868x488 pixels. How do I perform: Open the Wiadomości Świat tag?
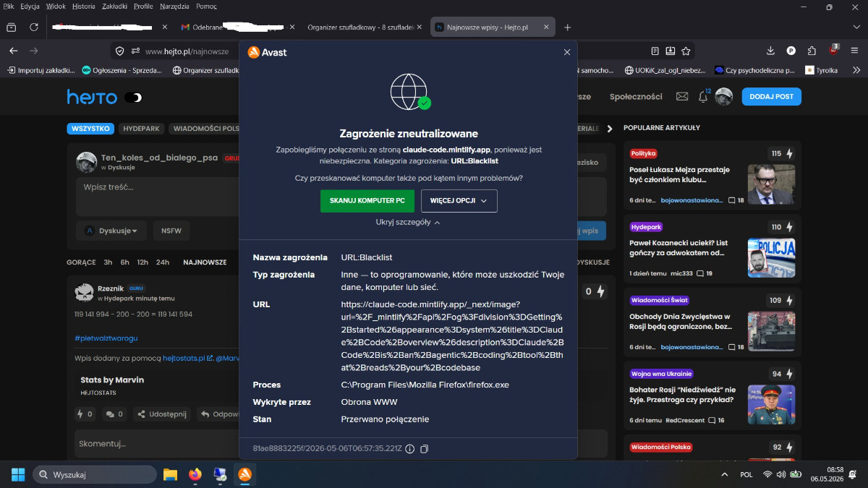(660, 300)
